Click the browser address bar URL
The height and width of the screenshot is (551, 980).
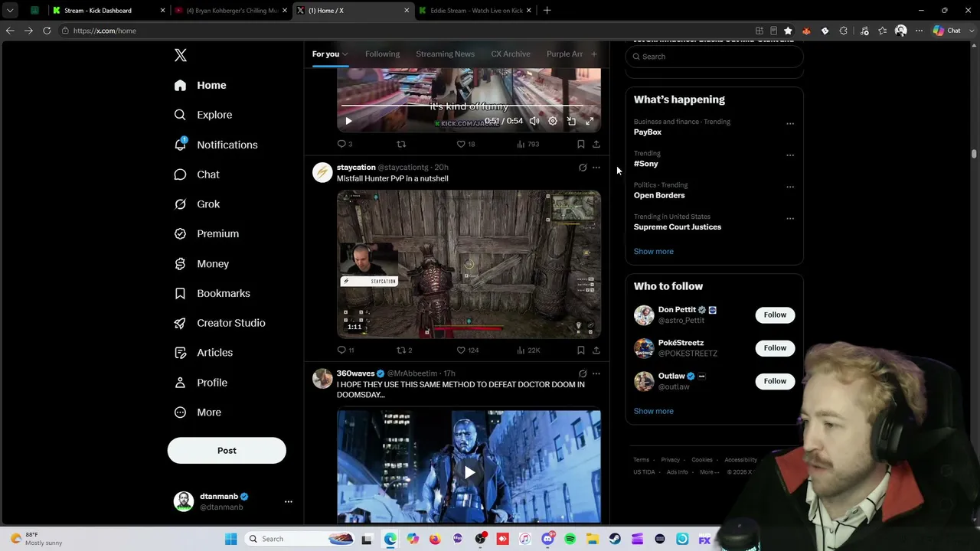click(105, 31)
